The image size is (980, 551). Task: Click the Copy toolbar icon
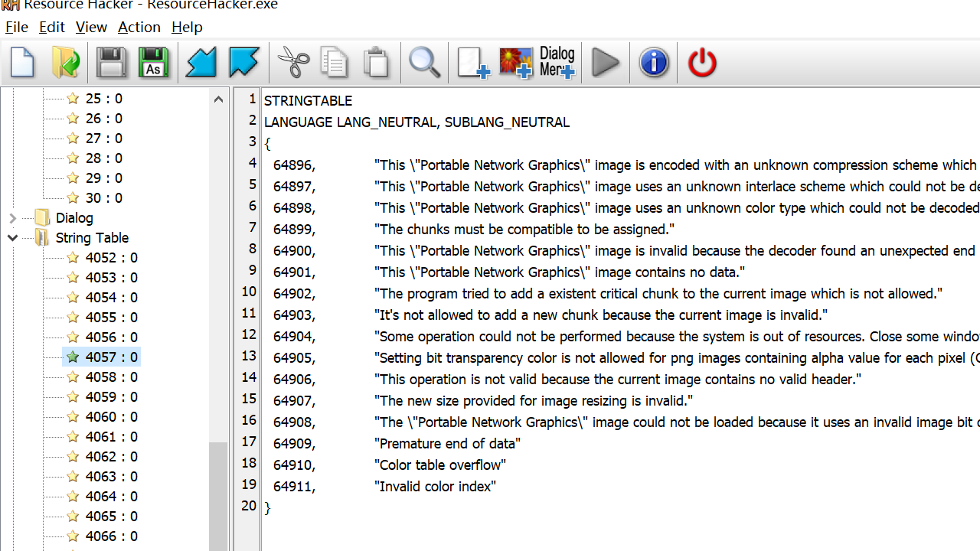[x=335, y=63]
